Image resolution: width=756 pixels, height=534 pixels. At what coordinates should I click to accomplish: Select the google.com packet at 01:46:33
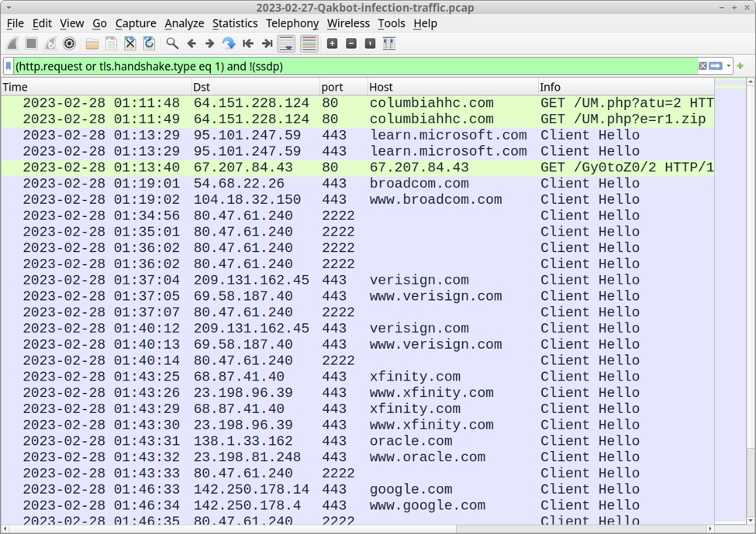pyautogui.click(x=357, y=489)
